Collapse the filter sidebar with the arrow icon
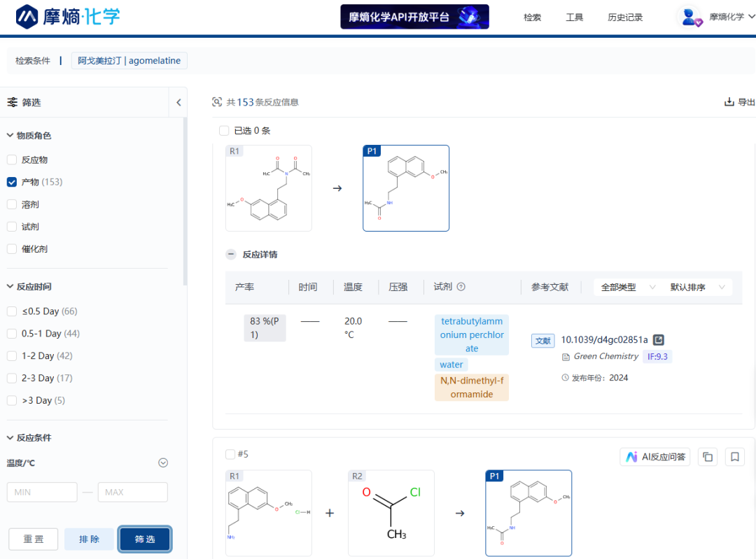 click(178, 103)
